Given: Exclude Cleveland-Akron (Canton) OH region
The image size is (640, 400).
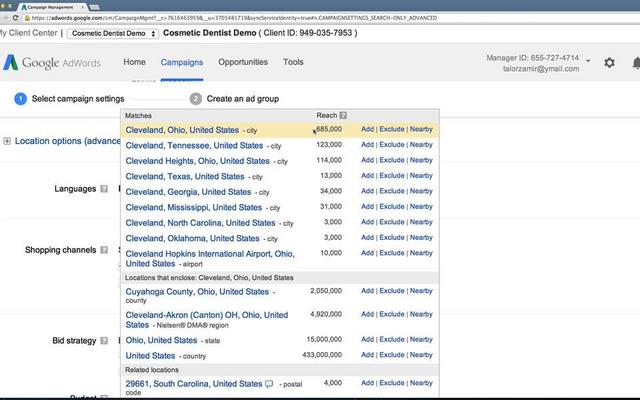Looking at the screenshot, I should tap(392, 314).
